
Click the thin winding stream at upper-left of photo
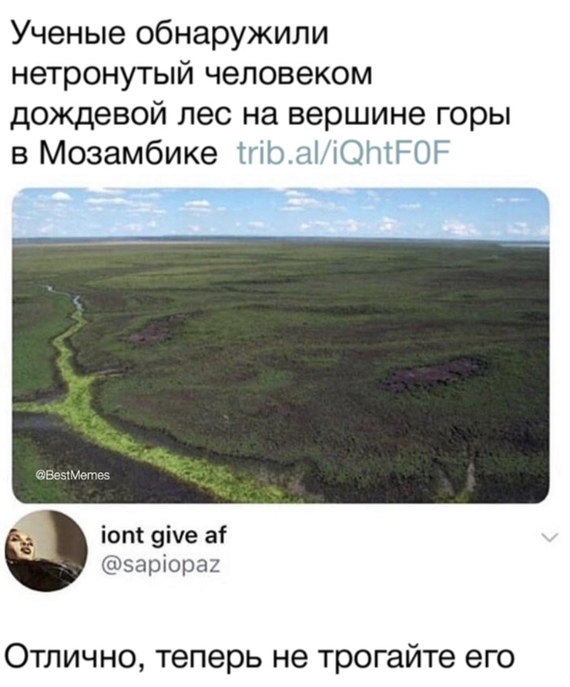66,296
